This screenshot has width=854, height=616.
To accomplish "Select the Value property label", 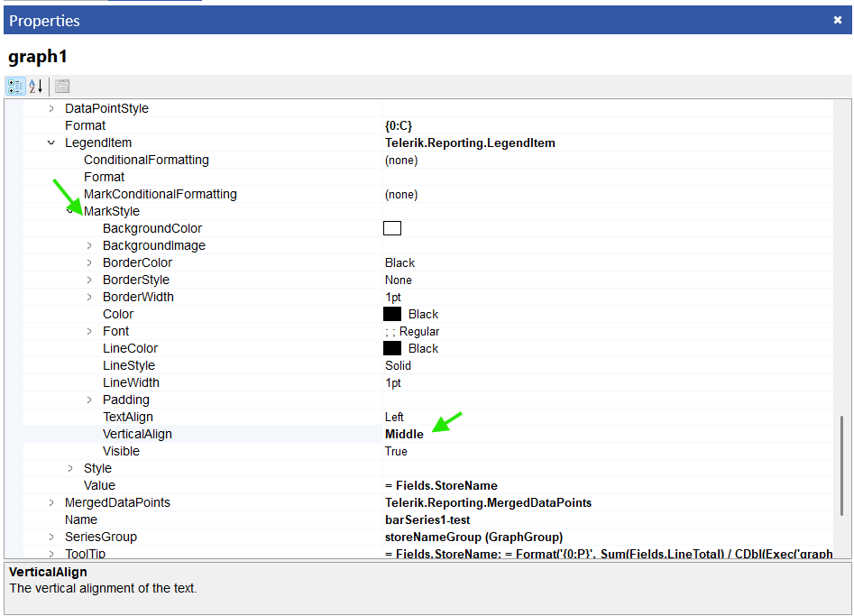I will tap(100, 486).
